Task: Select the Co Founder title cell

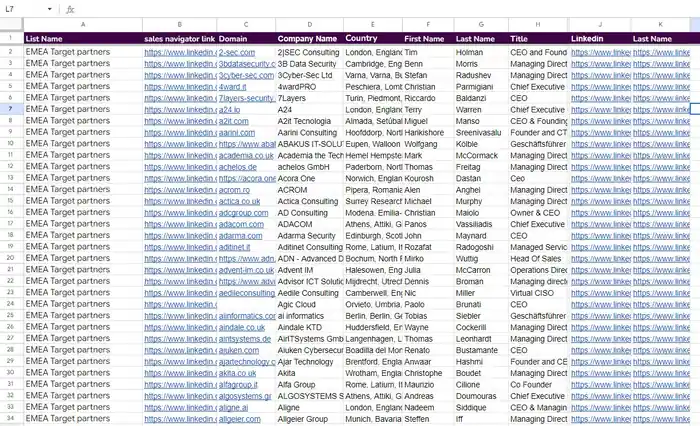Action: pyautogui.click(x=538, y=385)
